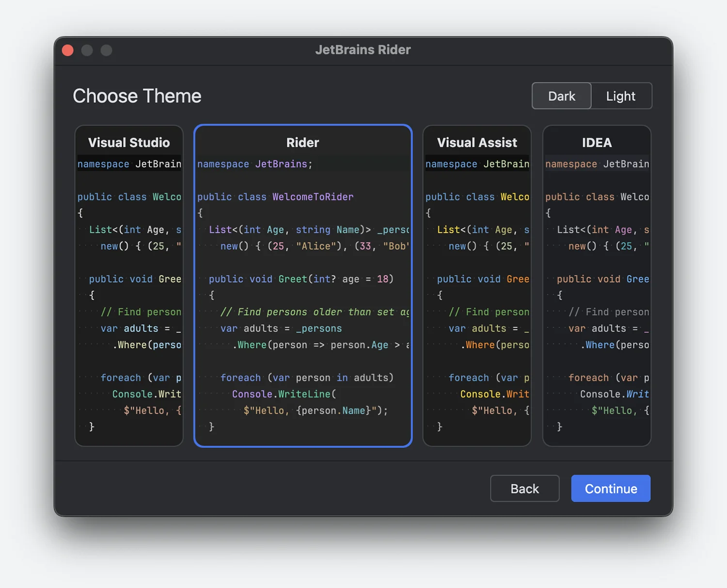Screen dimensions: 727x588
Task: Choose the Rider theme card
Action: (303, 286)
